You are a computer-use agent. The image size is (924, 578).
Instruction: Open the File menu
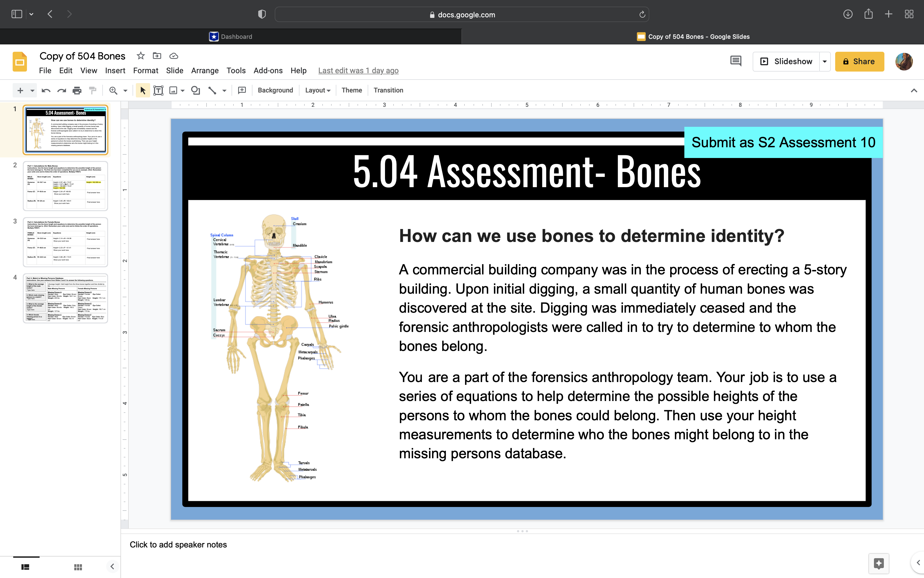tap(45, 71)
